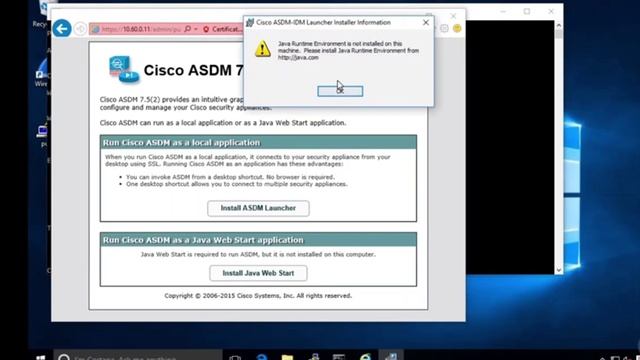This screenshot has height=360, width=640.
Task: Open the Certificate error notice
Action: point(222,29)
